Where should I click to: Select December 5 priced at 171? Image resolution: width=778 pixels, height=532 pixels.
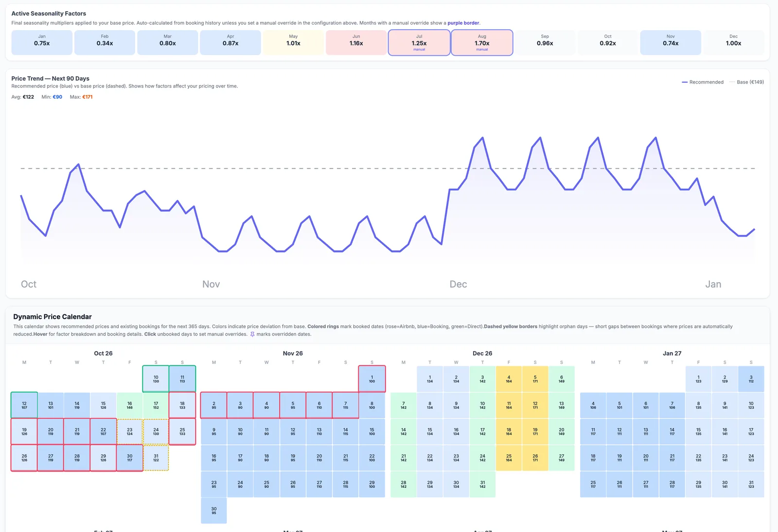pyautogui.click(x=535, y=379)
